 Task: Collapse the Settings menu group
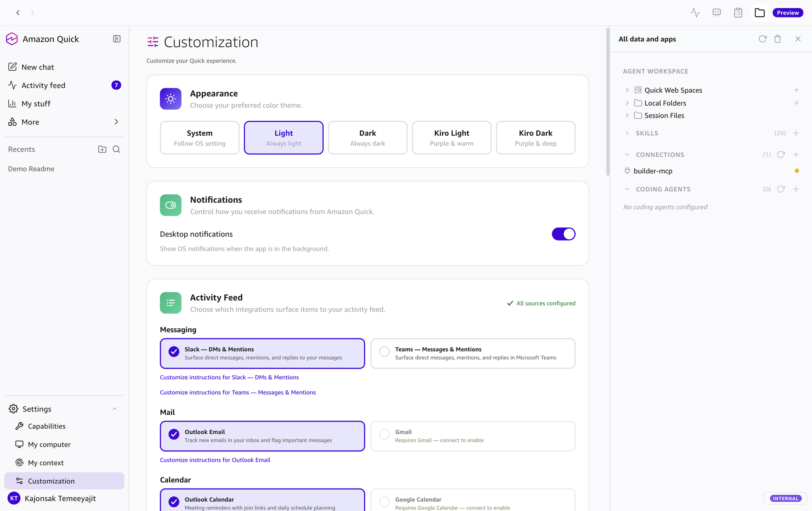pyautogui.click(x=114, y=409)
